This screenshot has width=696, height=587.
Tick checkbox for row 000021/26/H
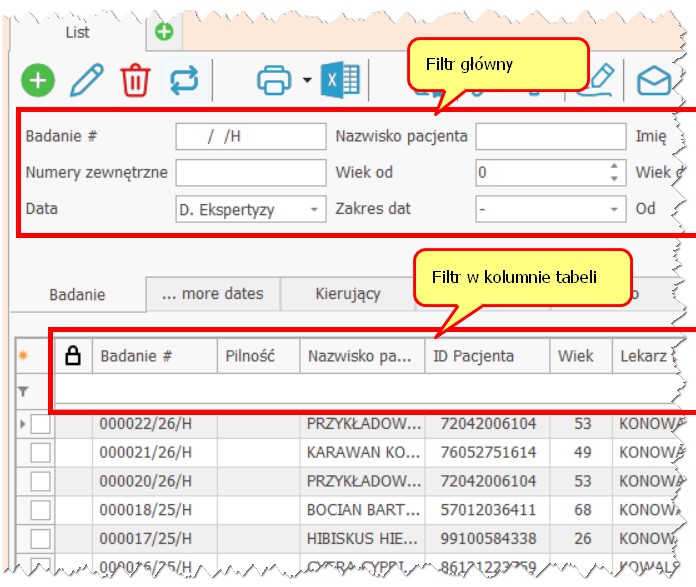click(40, 453)
